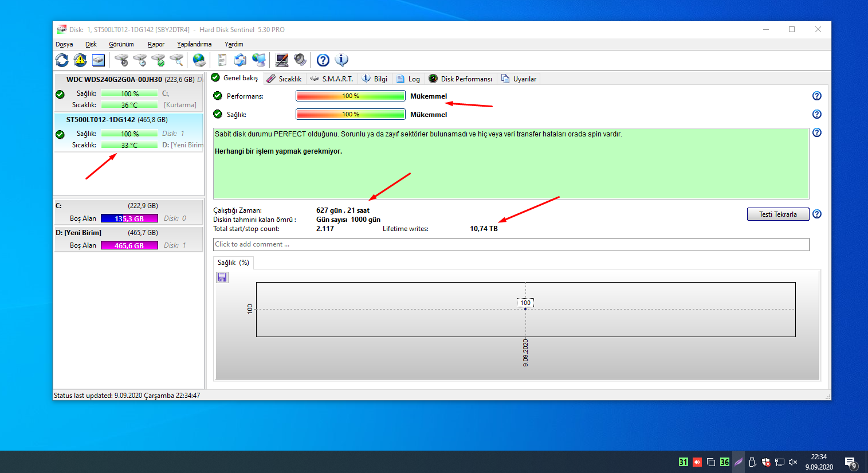Screen dimensions: 868x473
Task: Click the green 31 temperature tray icon
Action: 683,462
